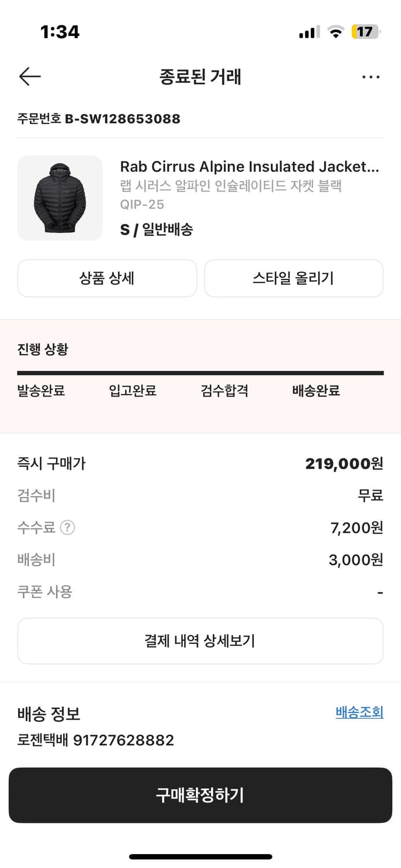
Task: Select the 배송완료 progress step
Action: tap(314, 391)
